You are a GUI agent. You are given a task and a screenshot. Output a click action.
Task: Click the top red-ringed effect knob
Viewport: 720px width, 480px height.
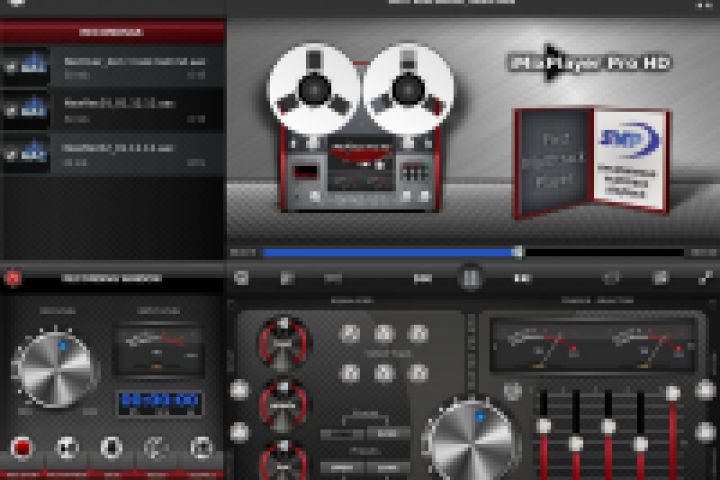coord(284,342)
